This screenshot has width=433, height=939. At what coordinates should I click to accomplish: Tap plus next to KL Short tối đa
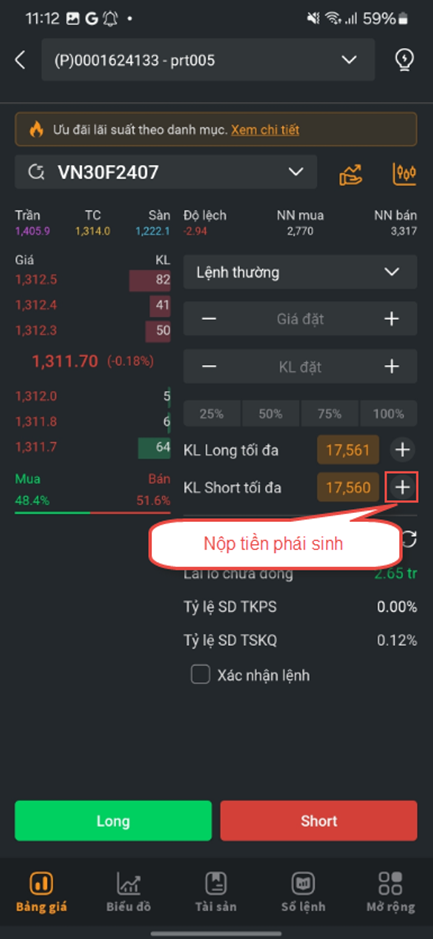(x=403, y=487)
